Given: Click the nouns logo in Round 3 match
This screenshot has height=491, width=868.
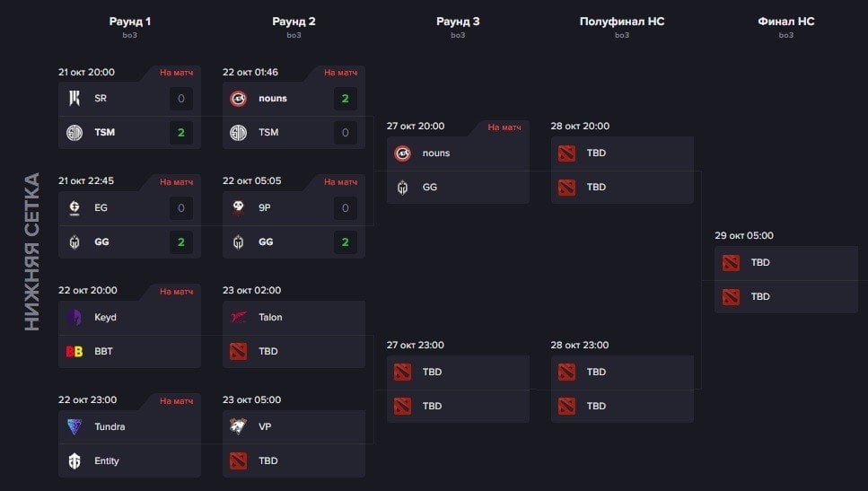Looking at the screenshot, I should tap(402, 153).
